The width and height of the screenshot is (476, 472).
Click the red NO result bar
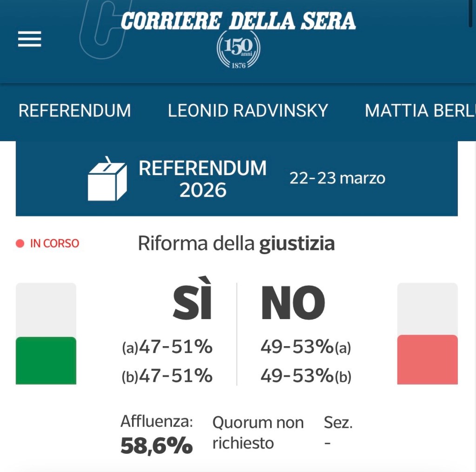point(427,360)
